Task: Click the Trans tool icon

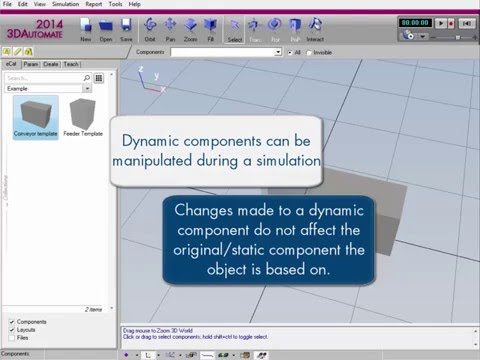Action: (x=255, y=25)
